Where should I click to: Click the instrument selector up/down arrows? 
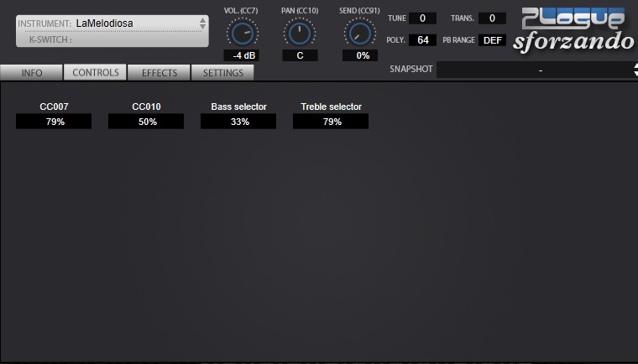[x=202, y=23]
